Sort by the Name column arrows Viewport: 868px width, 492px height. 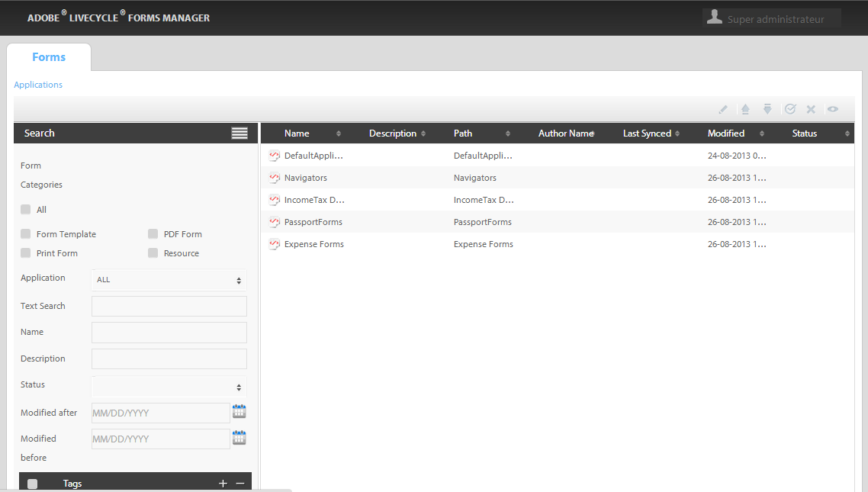[339, 133]
